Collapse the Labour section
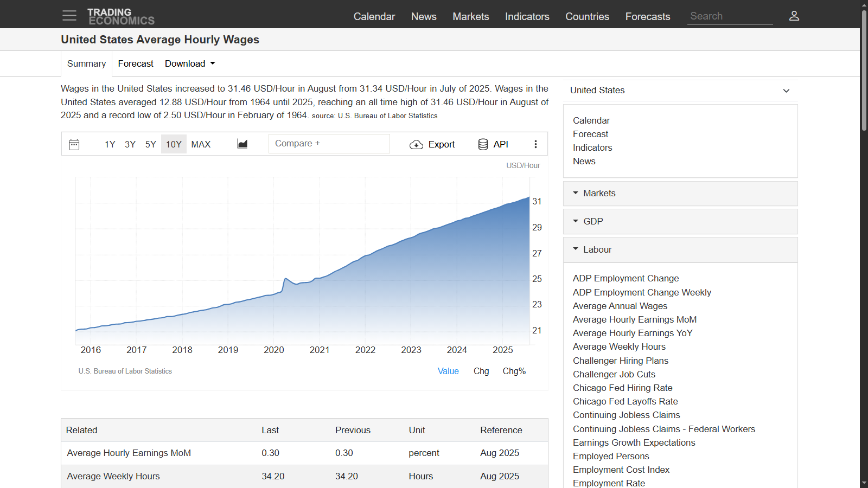Viewport: 868px width, 488px height. (x=680, y=250)
